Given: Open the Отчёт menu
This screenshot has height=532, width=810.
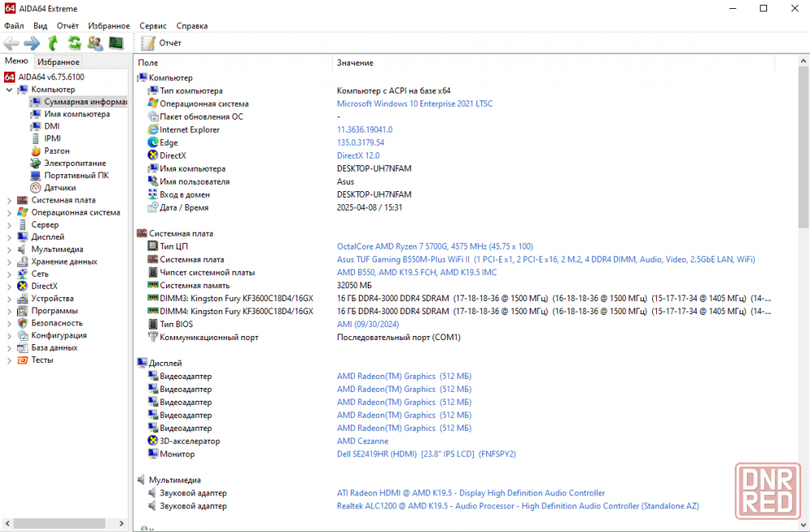Looking at the screenshot, I should coord(68,26).
